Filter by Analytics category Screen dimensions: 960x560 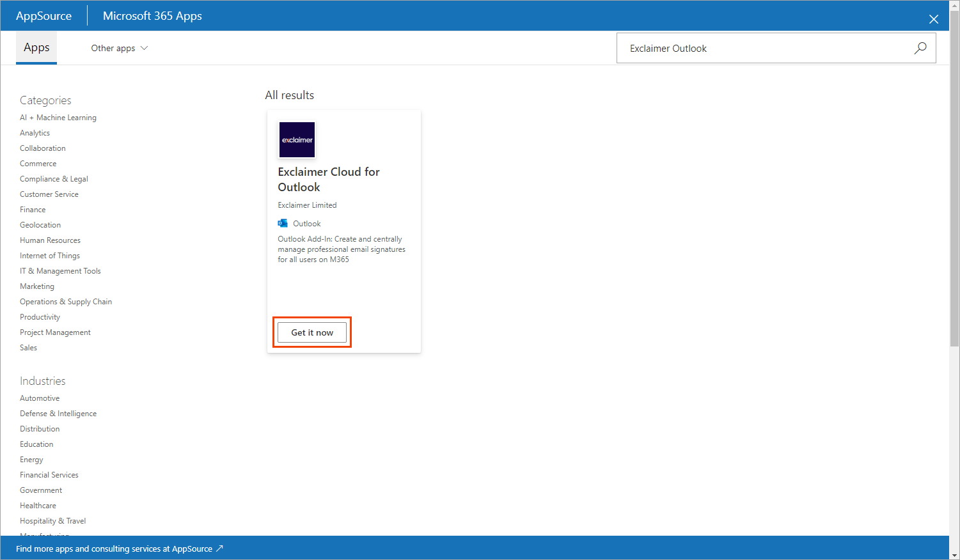[35, 133]
